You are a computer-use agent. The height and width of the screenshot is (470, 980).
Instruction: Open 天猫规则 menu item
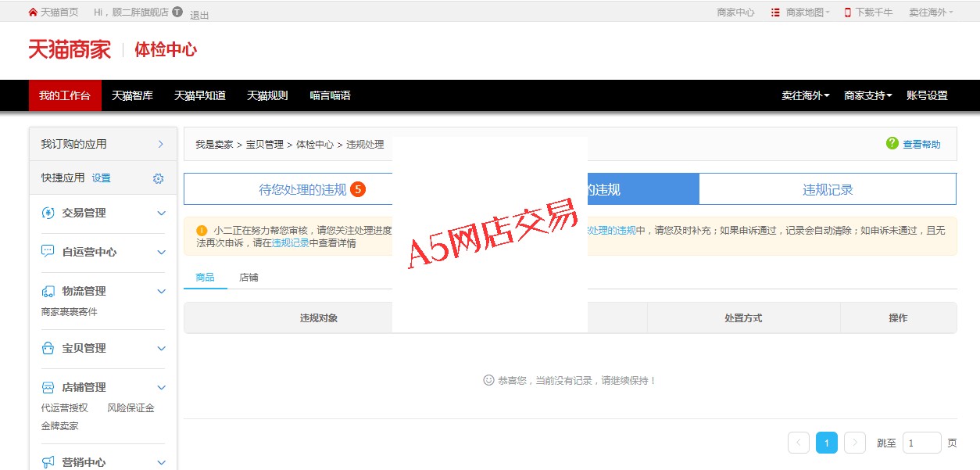click(x=267, y=95)
